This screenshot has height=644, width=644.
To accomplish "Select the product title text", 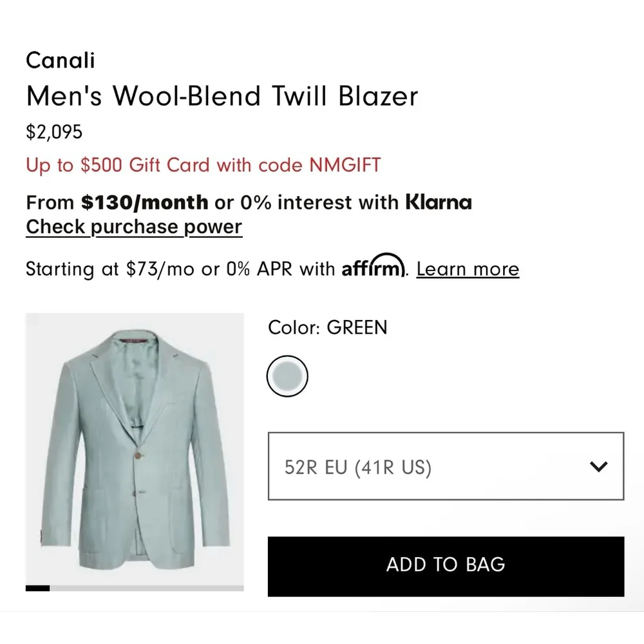I will pyautogui.click(x=222, y=95).
